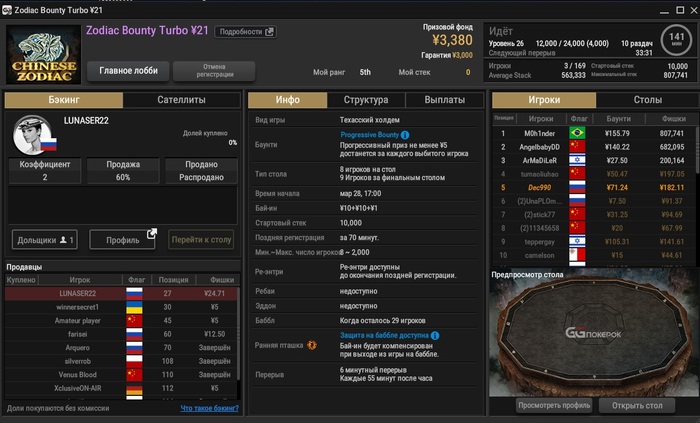Image resolution: width=700 pixels, height=423 pixels.
Task: Click the Russia flag next to Dec990
Action: 577,187
